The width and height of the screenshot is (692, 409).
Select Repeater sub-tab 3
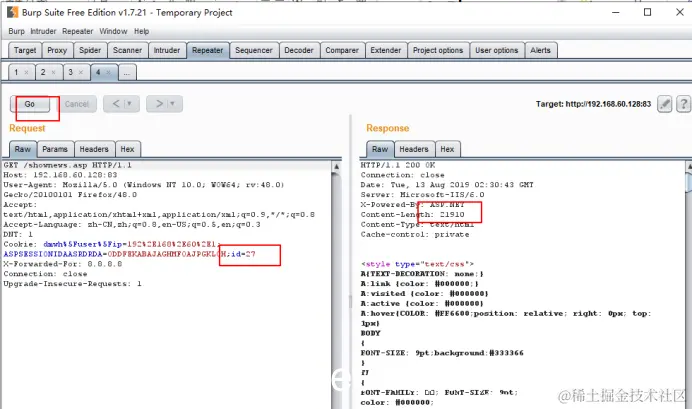tap(70, 72)
